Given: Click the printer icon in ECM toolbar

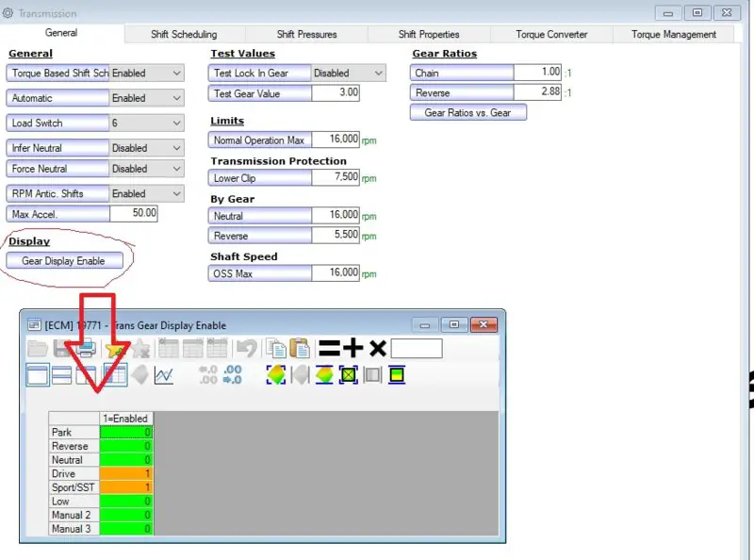Looking at the screenshot, I should (x=87, y=348).
